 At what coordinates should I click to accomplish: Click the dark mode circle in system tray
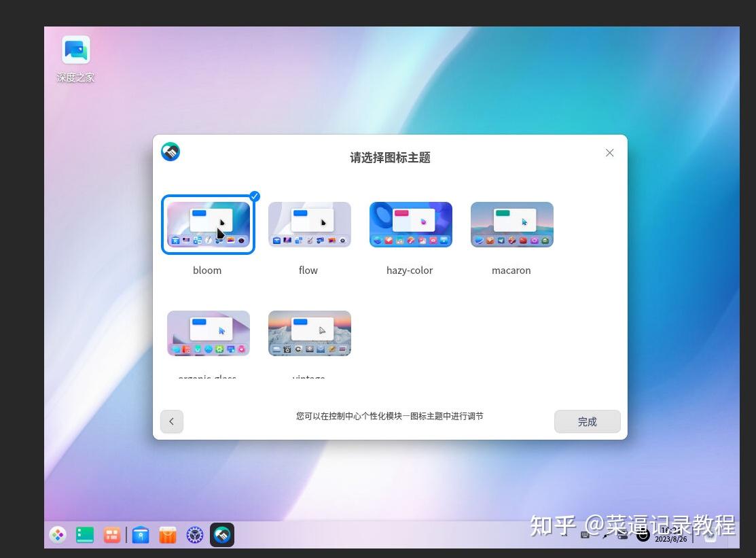coord(643,536)
